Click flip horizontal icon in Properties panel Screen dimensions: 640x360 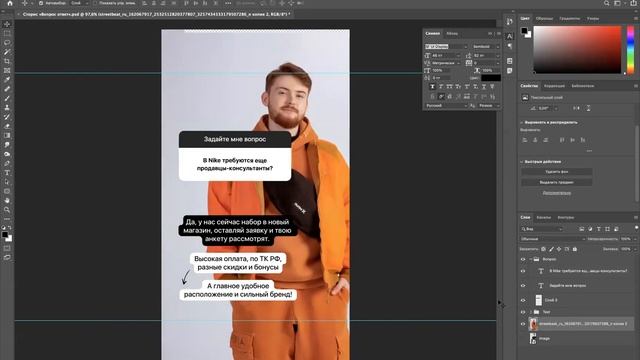tap(576, 108)
